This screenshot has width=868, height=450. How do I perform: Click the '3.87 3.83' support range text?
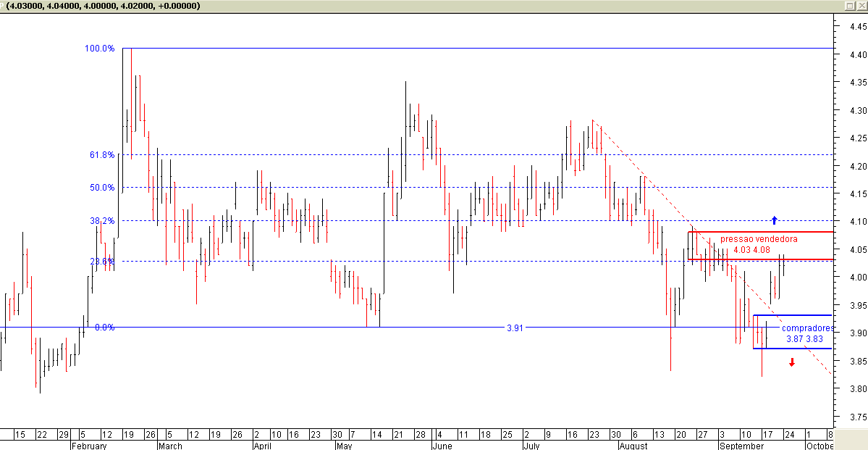(805, 338)
